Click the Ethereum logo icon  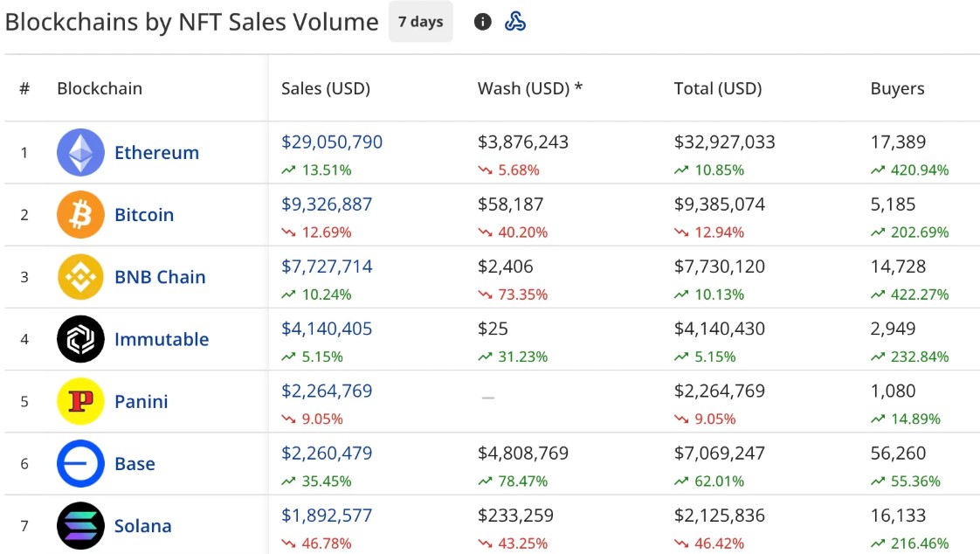[80, 153]
